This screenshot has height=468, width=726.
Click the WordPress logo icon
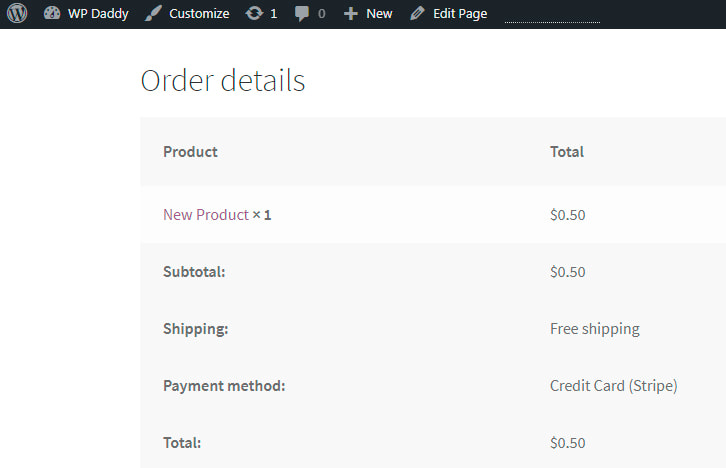17,14
